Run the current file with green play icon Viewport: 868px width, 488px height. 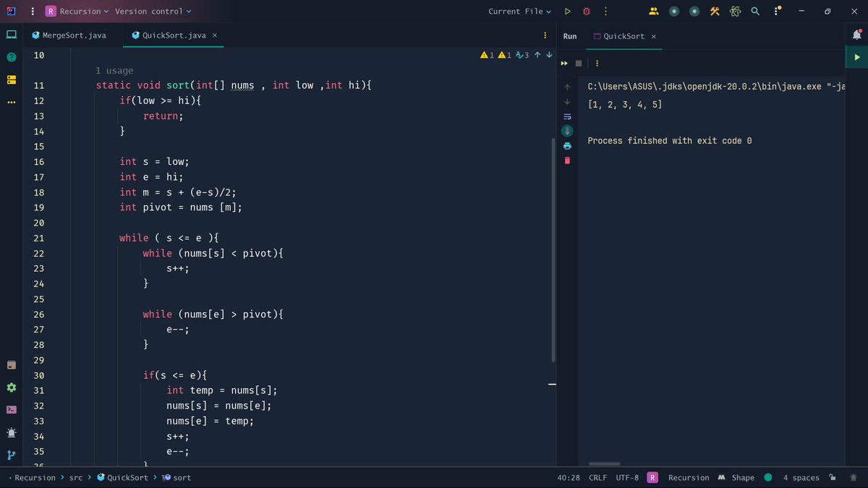point(568,11)
